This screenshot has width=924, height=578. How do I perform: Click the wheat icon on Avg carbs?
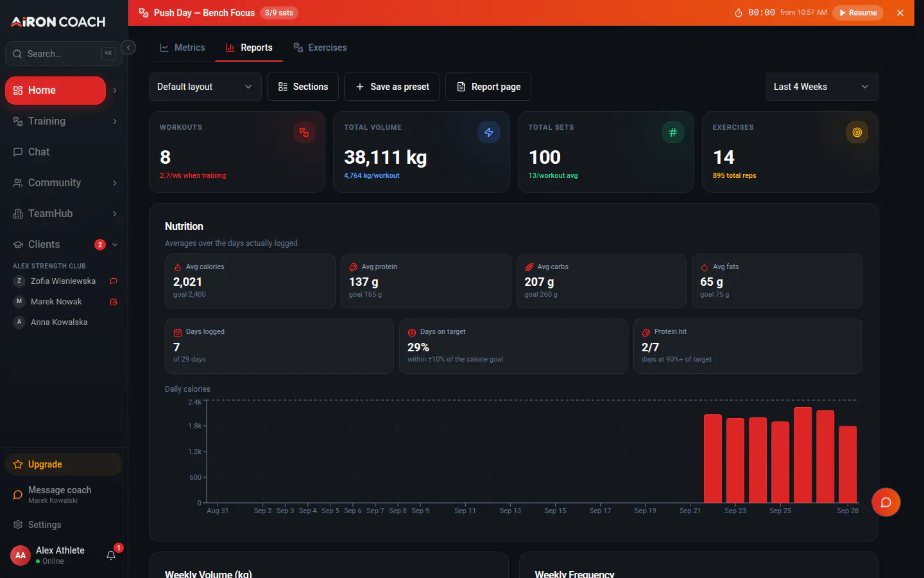tap(529, 267)
